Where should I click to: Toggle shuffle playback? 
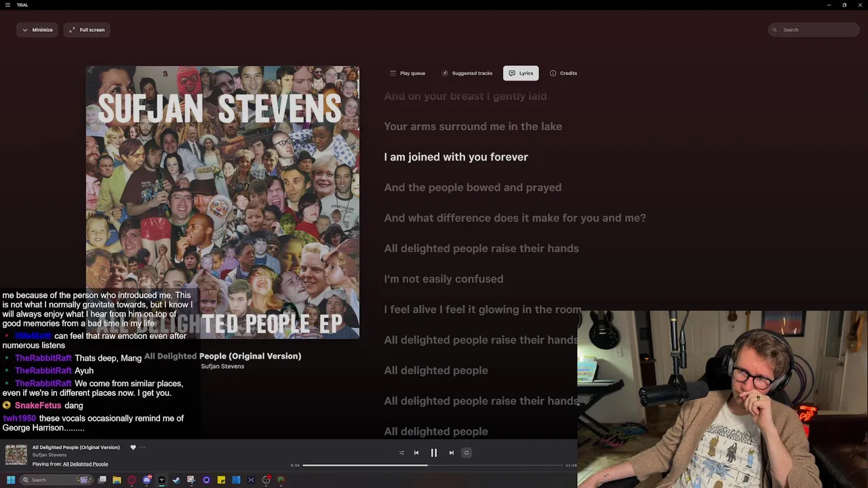click(x=401, y=453)
